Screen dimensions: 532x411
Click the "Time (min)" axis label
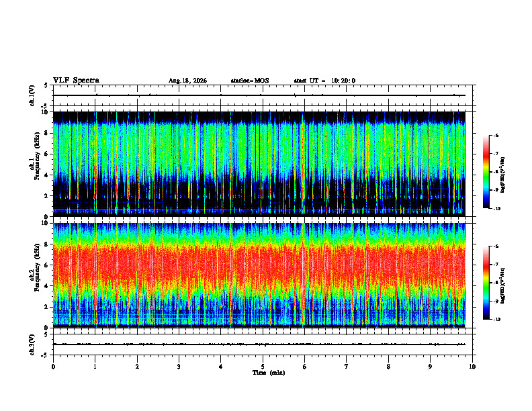point(269,373)
